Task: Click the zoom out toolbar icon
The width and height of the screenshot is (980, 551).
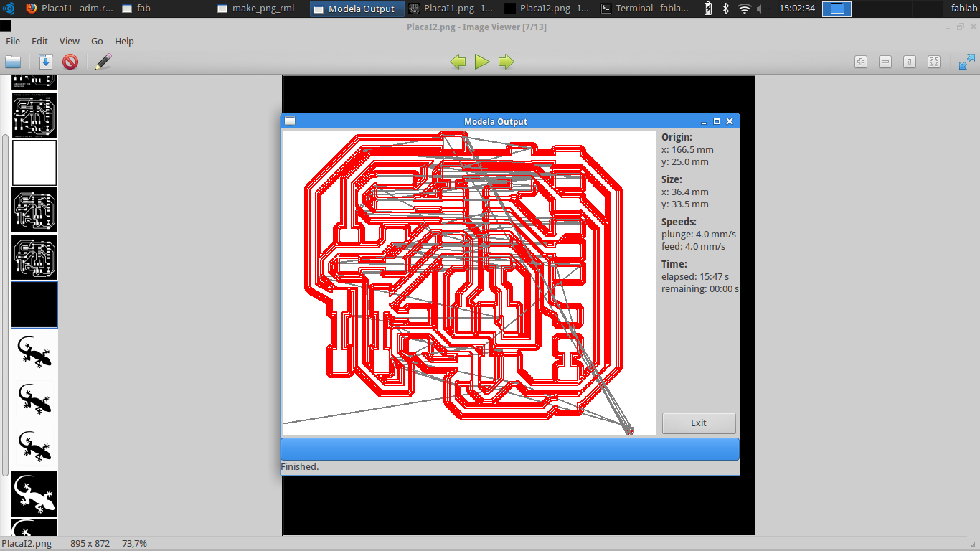Action: (x=885, y=62)
